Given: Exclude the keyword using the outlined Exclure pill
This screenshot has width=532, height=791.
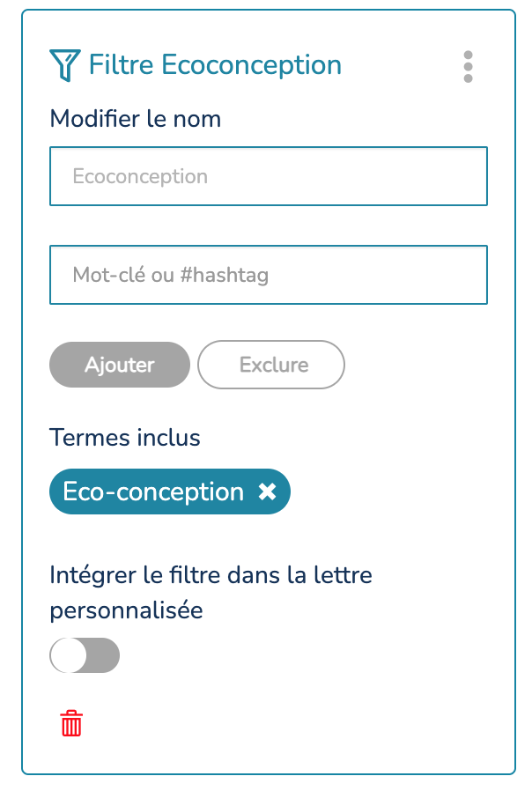Looking at the screenshot, I should (x=271, y=365).
